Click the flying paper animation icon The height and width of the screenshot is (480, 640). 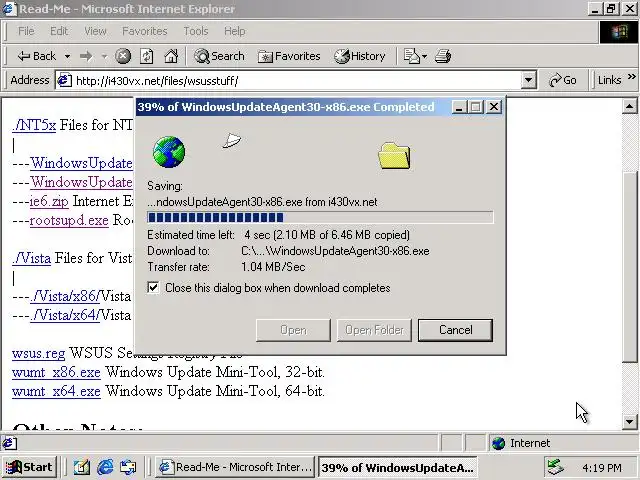(232, 140)
